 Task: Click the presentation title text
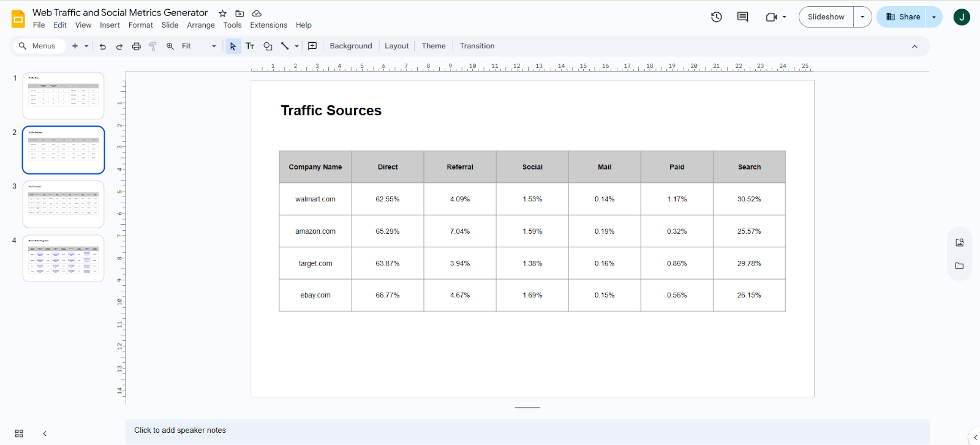pos(120,12)
